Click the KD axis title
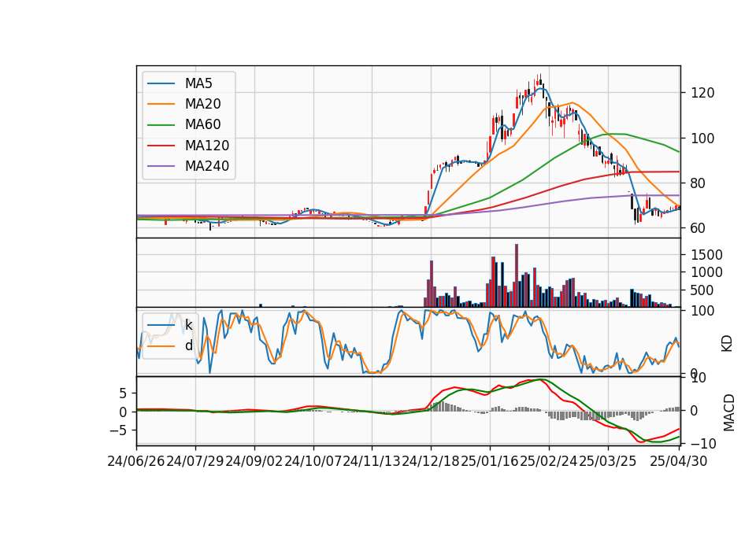Viewport: 756px width, 543px height. [727, 343]
